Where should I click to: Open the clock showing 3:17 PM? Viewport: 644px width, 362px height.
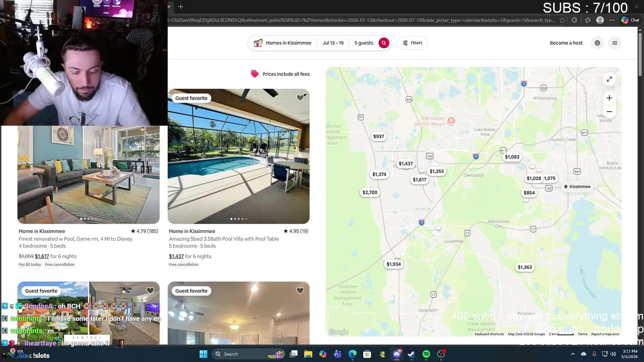(x=629, y=354)
